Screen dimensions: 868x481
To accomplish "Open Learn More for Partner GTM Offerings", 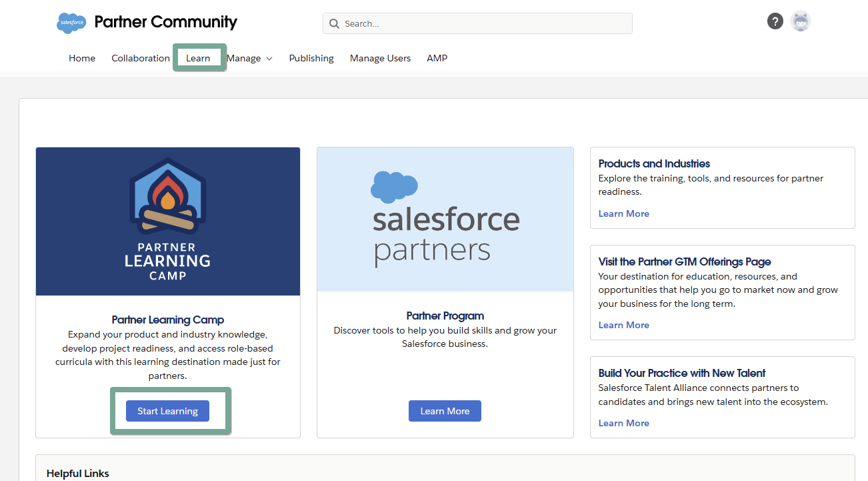I will (x=623, y=325).
